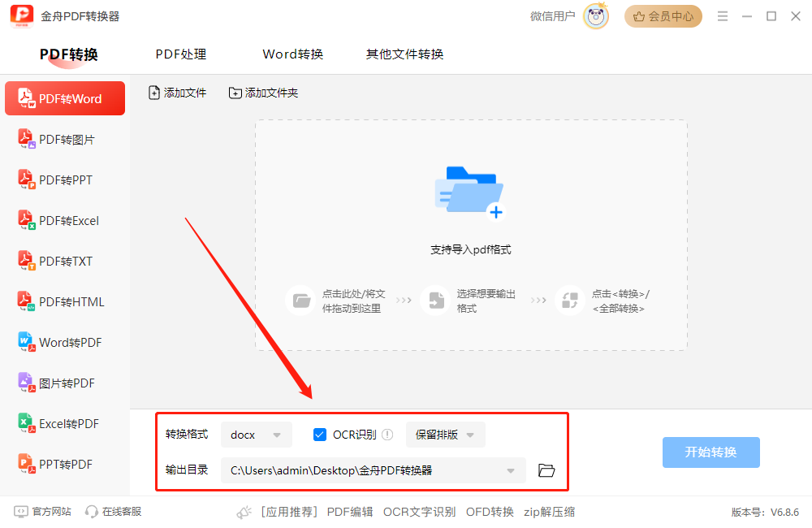The image size is (812, 528).
Task: Click user avatar panda icon
Action: (596, 16)
